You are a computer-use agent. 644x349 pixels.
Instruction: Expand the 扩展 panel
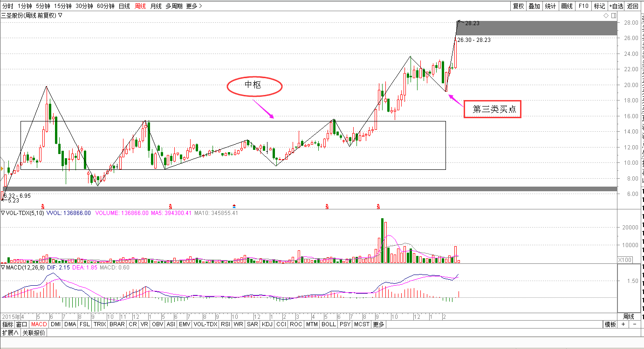(10, 332)
